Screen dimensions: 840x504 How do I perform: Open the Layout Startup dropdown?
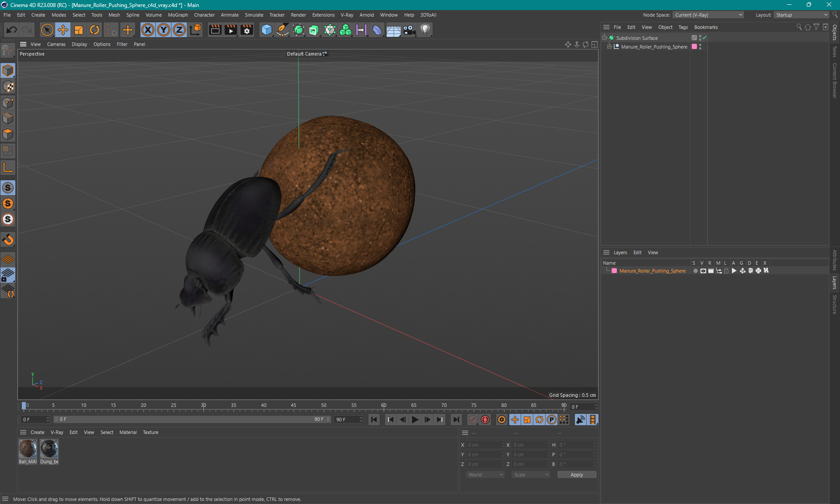(801, 15)
